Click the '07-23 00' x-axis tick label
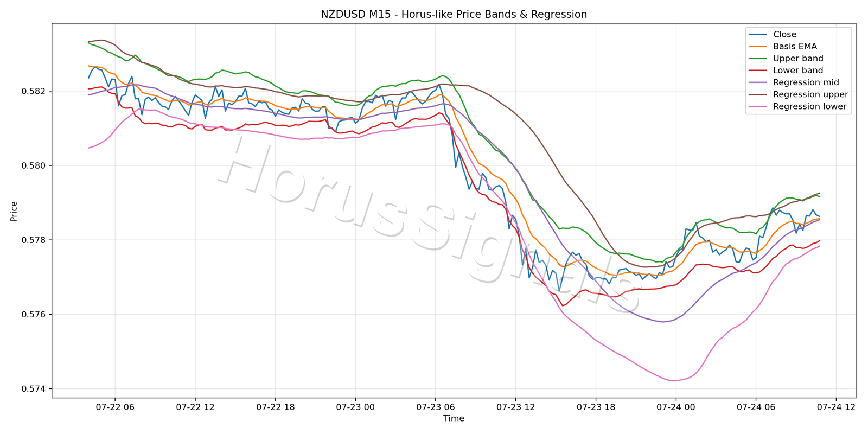Viewport: 868px width, 434px height. tap(355, 406)
